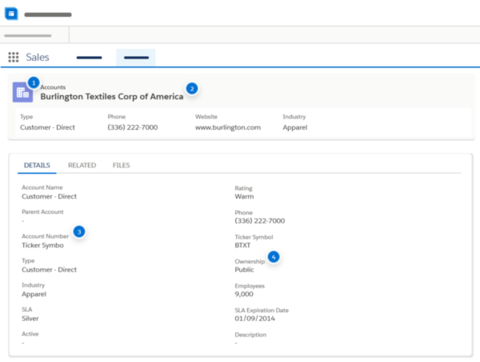The height and width of the screenshot is (362, 480).
Task: Click the purple Accounts building icon
Action: pos(23,92)
